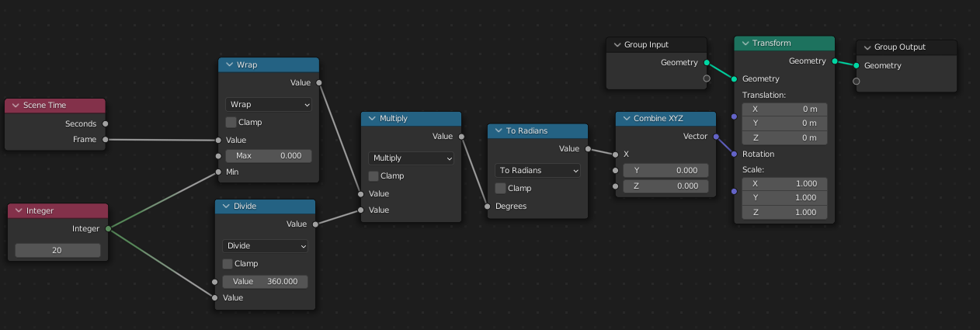This screenshot has width=980, height=330.
Task: Select the Scene Time node header title
Action: pos(44,106)
